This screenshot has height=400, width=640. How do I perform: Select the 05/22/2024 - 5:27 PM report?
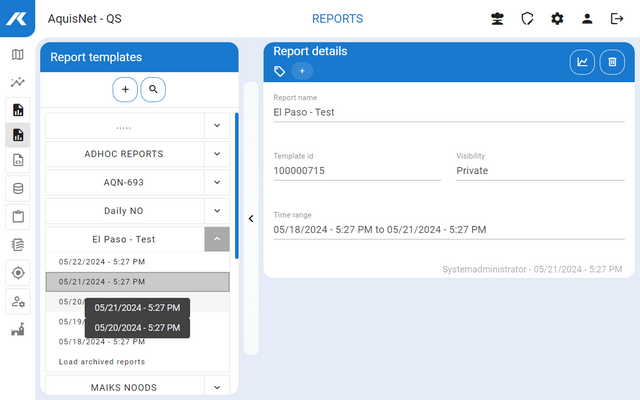coord(102,262)
